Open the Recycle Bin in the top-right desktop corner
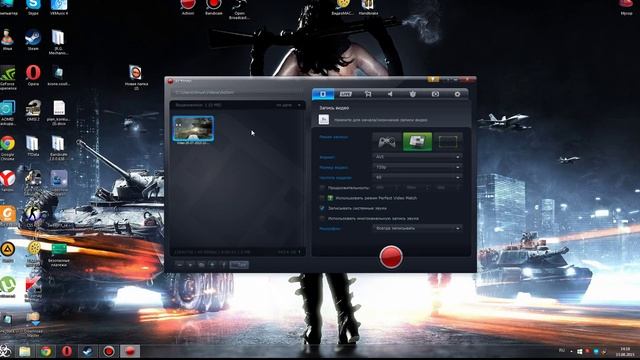This screenshot has width=640, height=360. pos(627,7)
